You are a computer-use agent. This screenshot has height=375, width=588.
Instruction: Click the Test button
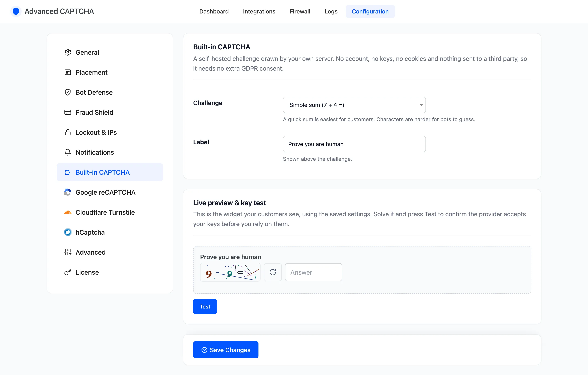205,306
